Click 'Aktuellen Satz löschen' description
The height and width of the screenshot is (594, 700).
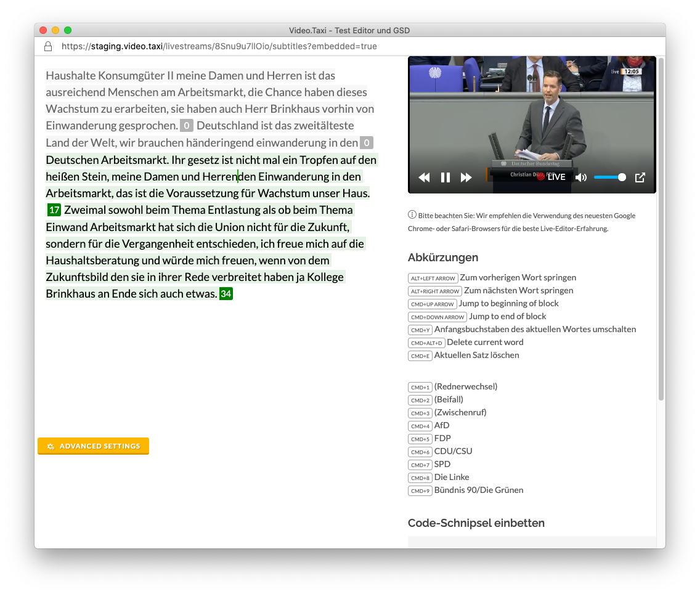coord(477,356)
